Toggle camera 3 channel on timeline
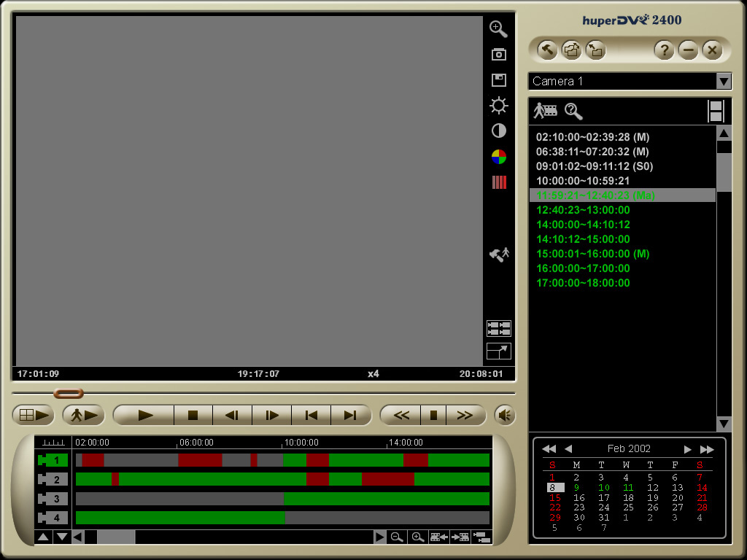This screenshot has height=560, width=747. (53, 499)
